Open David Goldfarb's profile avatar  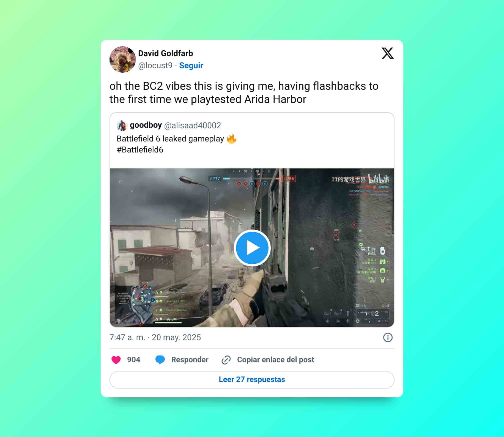click(123, 59)
